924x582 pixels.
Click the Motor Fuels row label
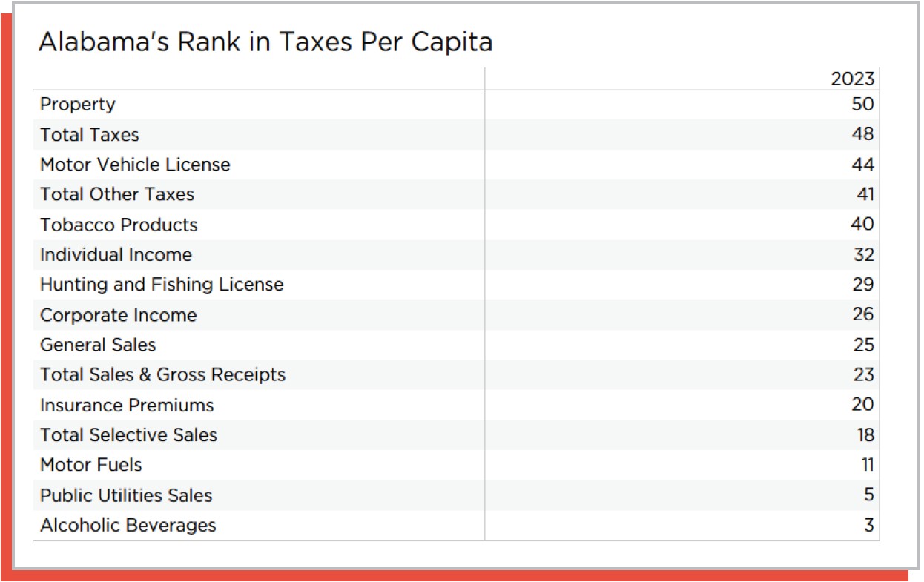(91, 466)
